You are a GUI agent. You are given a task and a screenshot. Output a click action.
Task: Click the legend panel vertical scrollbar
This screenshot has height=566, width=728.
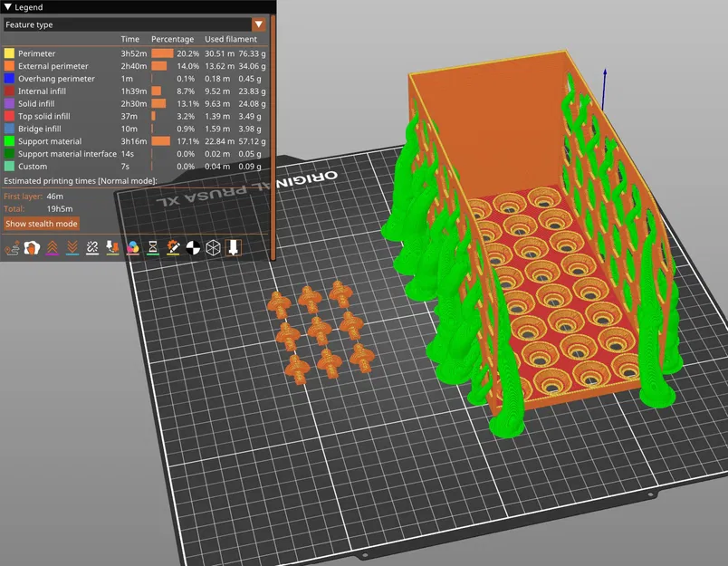point(273,137)
